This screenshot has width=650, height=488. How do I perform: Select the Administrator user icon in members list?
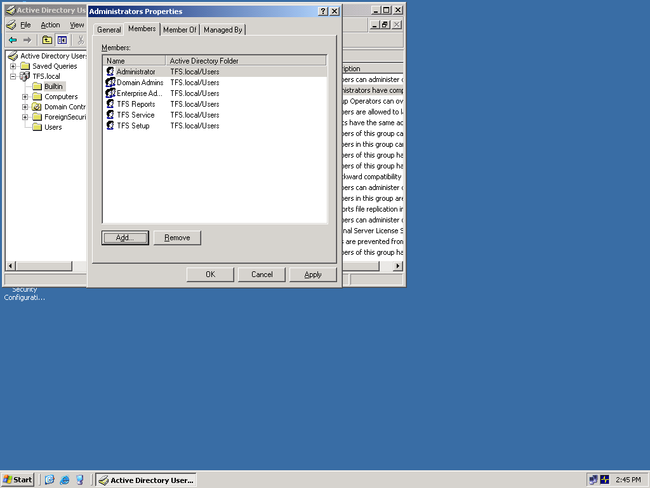tap(110, 71)
